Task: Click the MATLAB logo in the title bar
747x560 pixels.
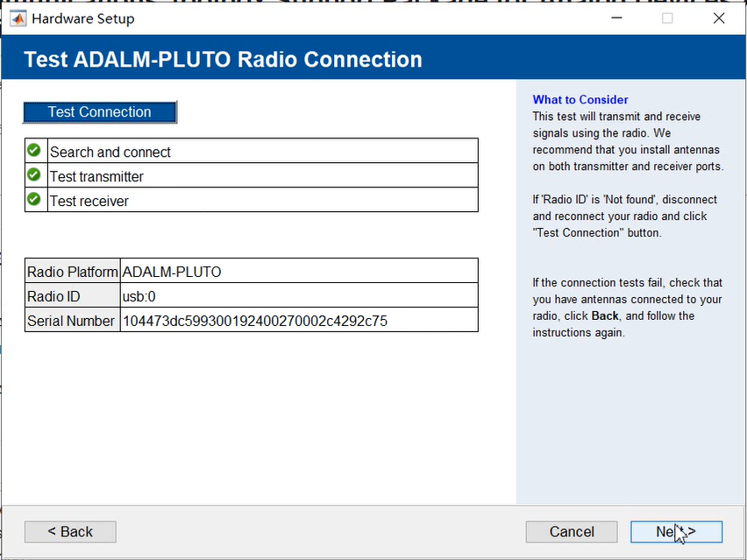Action: [17, 18]
